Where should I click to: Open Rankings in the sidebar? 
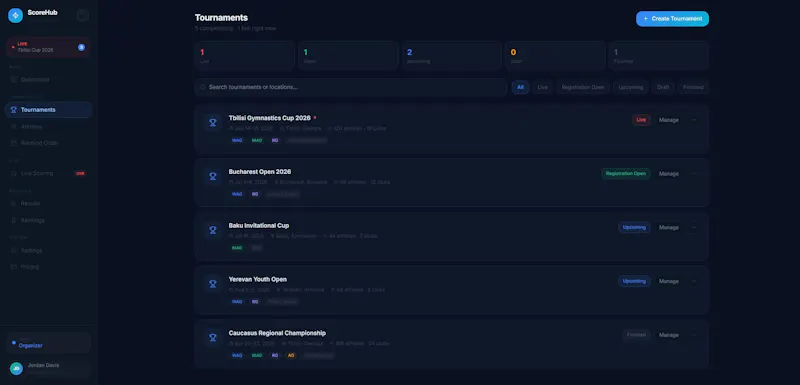tap(48, 220)
